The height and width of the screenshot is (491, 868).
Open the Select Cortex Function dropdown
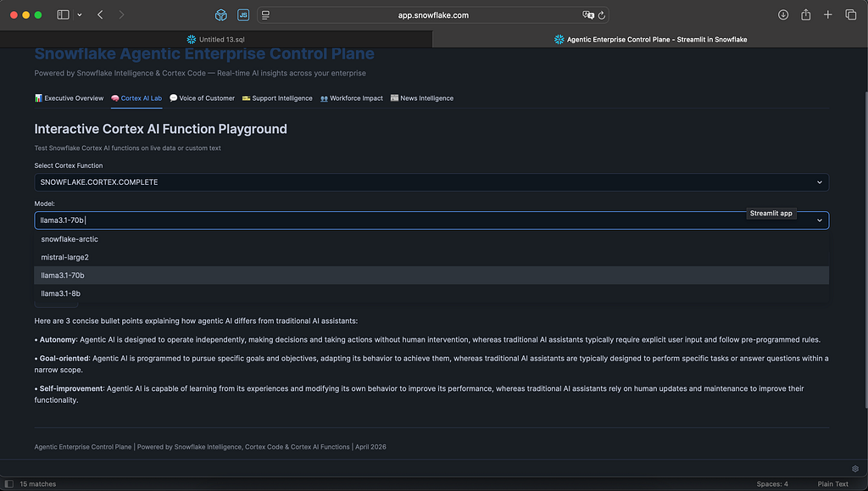431,182
